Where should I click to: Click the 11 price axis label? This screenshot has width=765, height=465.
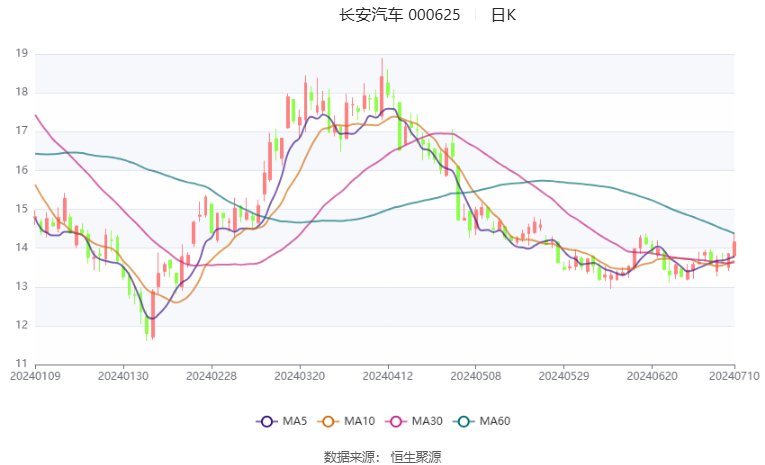(x=21, y=364)
